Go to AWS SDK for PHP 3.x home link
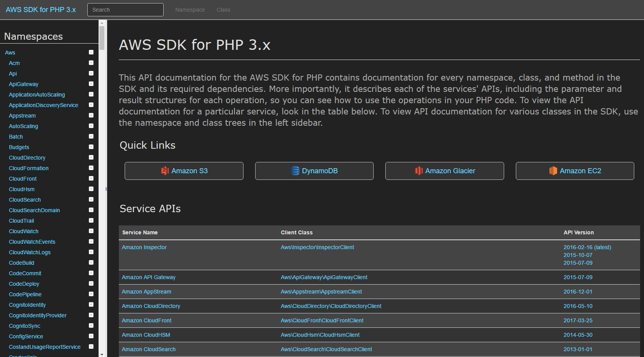 click(41, 10)
